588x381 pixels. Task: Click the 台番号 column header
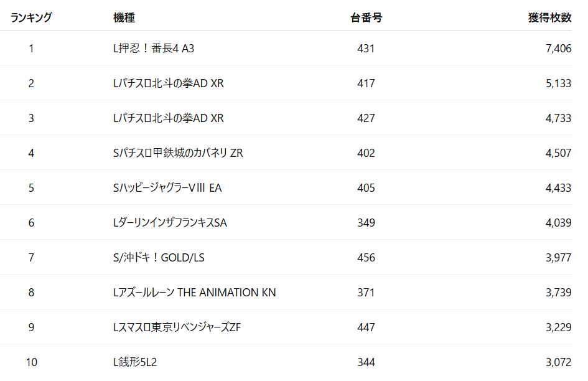(x=366, y=18)
